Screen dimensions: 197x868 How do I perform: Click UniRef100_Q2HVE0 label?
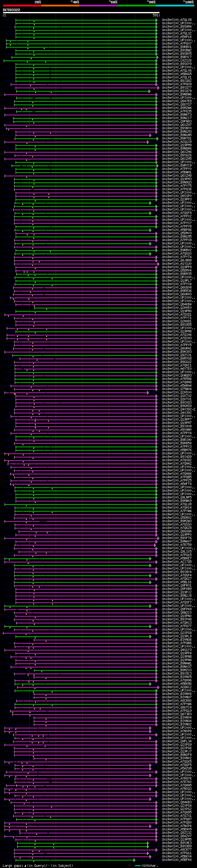177,308
